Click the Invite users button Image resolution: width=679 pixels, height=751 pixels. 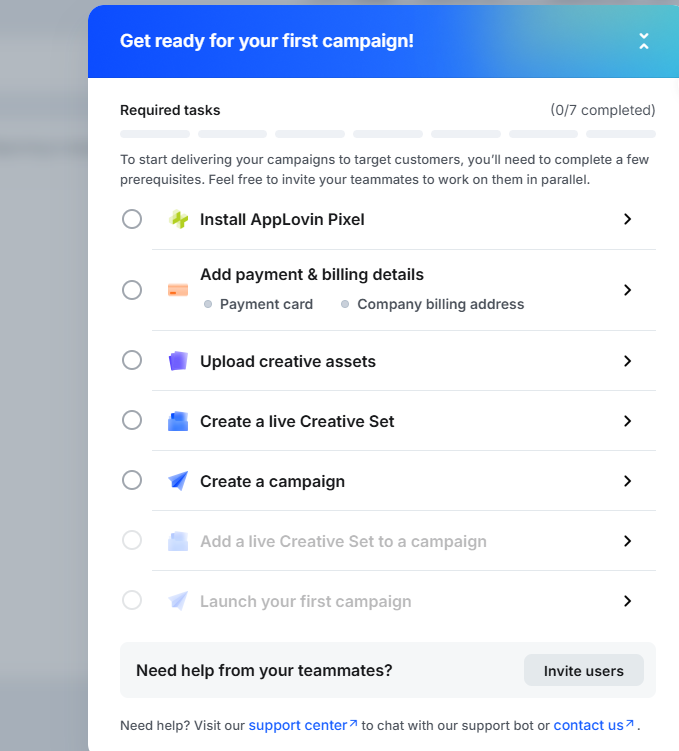(x=584, y=671)
